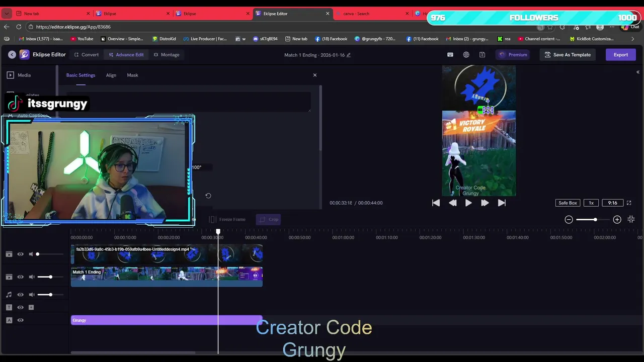Click the Export button
The height and width of the screenshot is (362, 644).
(x=620, y=54)
